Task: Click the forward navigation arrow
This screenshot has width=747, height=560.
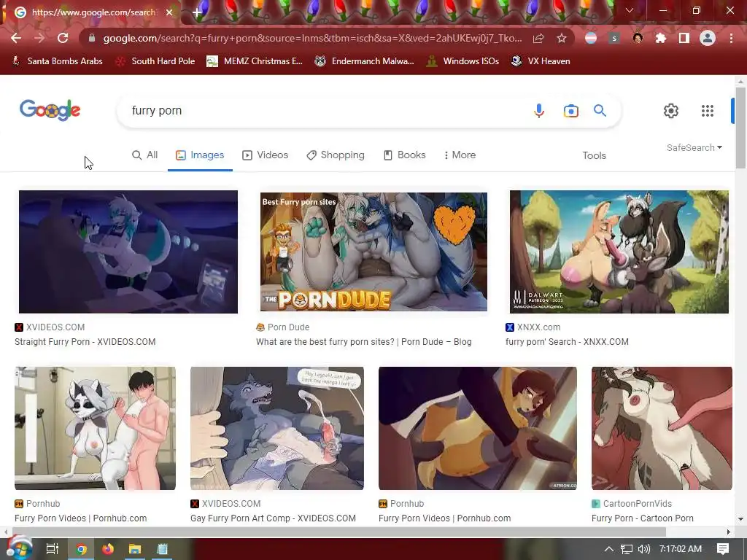Action: click(x=39, y=38)
